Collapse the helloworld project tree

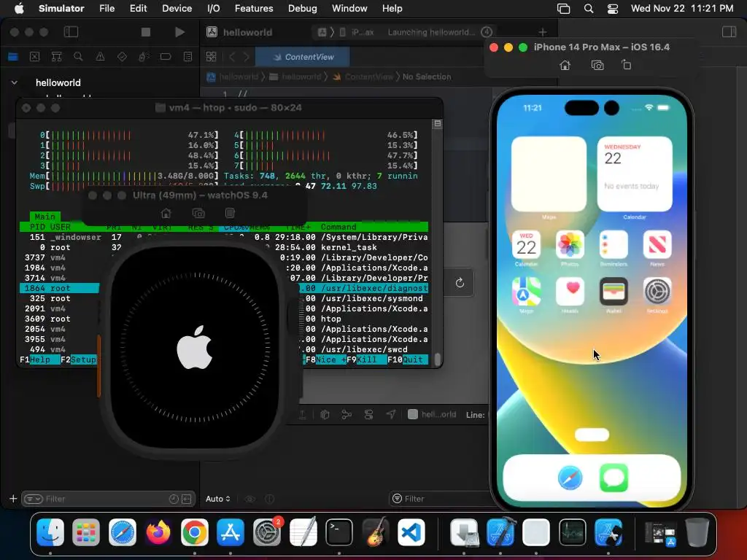click(x=15, y=82)
